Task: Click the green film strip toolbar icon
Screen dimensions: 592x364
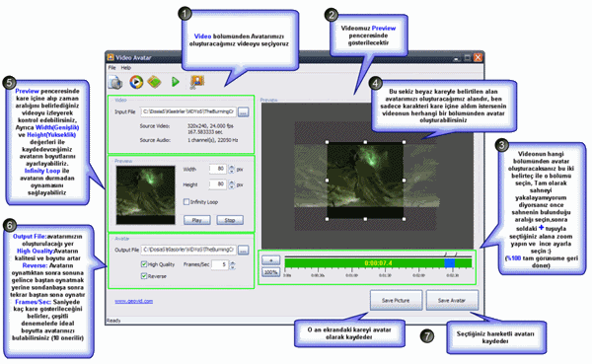Action: (155, 82)
